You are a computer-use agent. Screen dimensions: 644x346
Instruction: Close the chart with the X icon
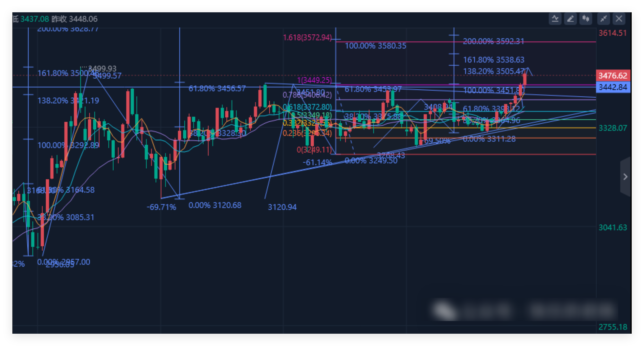click(619, 19)
